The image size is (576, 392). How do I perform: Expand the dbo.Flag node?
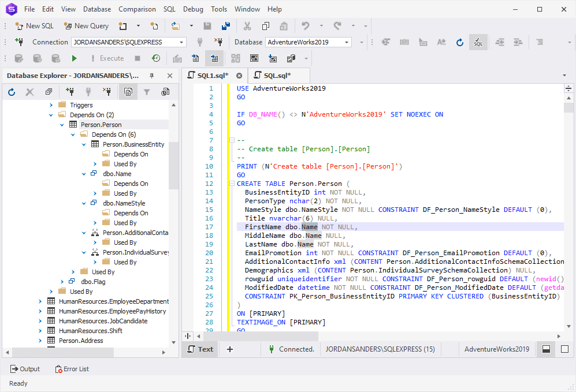point(62,282)
